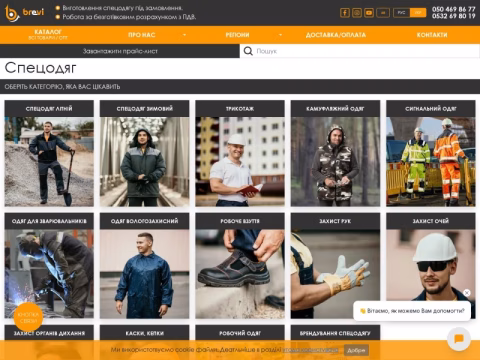Image resolution: width=480 pixels, height=360 pixels.
Task: Open Одяг вологозахисний category header
Action: click(144, 221)
